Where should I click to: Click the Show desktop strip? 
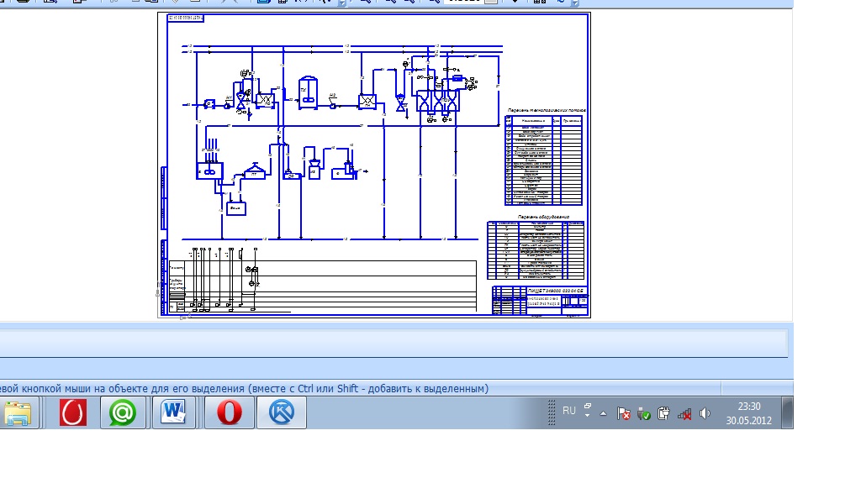tap(788, 412)
